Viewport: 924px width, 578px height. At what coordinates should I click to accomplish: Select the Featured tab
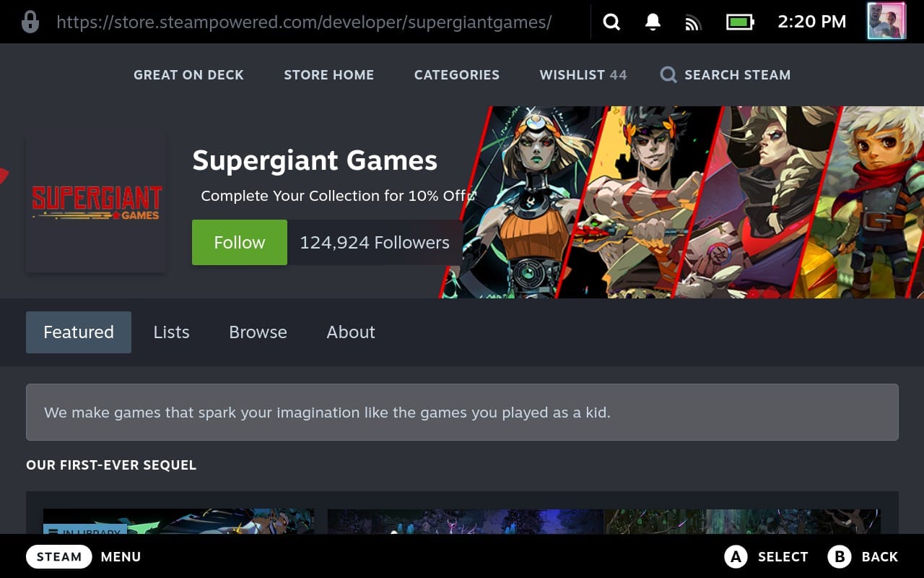[79, 332]
